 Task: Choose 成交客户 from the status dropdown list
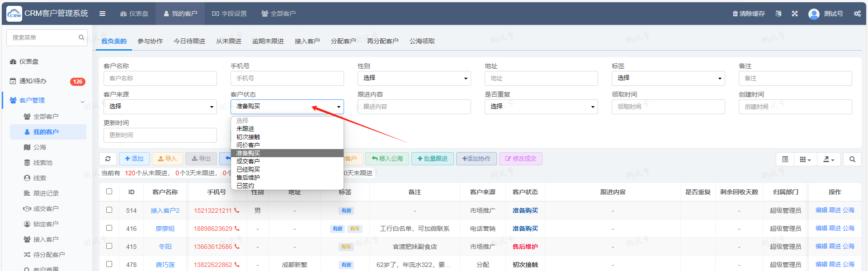click(x=248, y=161)
